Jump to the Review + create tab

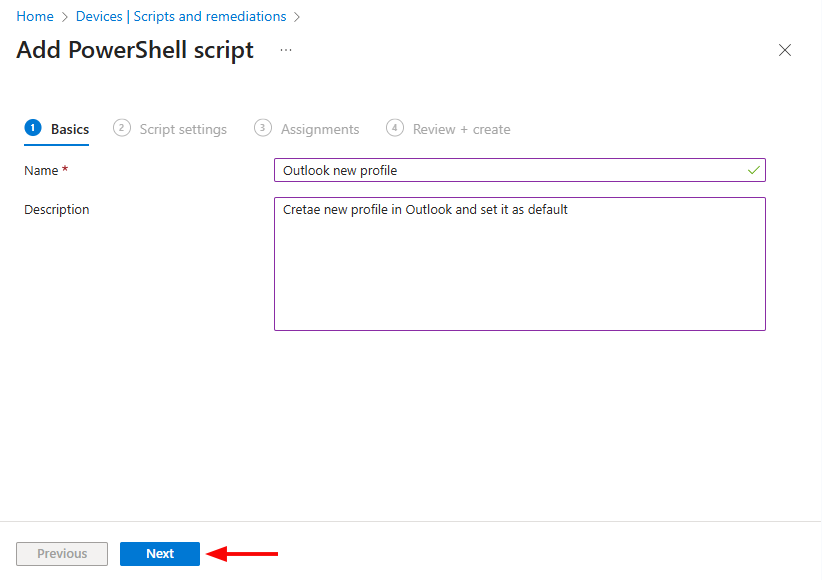(461, 129)
